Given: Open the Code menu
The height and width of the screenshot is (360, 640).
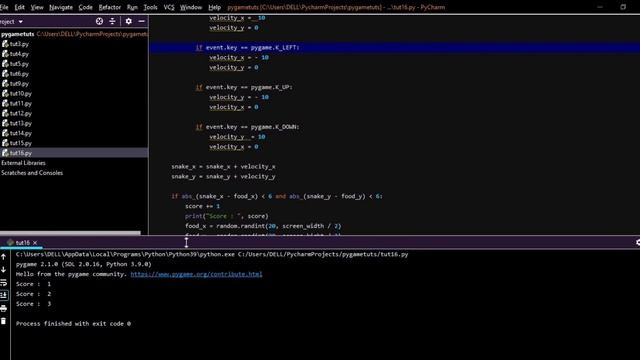Looking at the screenshot, I should (85, 7).
